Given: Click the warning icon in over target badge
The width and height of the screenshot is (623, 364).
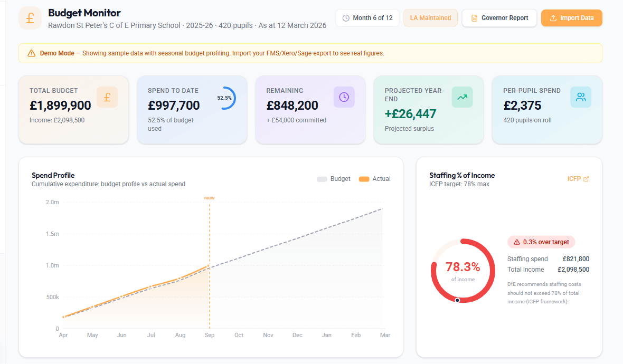Looking at the screenshot, I should click(517, 242).
